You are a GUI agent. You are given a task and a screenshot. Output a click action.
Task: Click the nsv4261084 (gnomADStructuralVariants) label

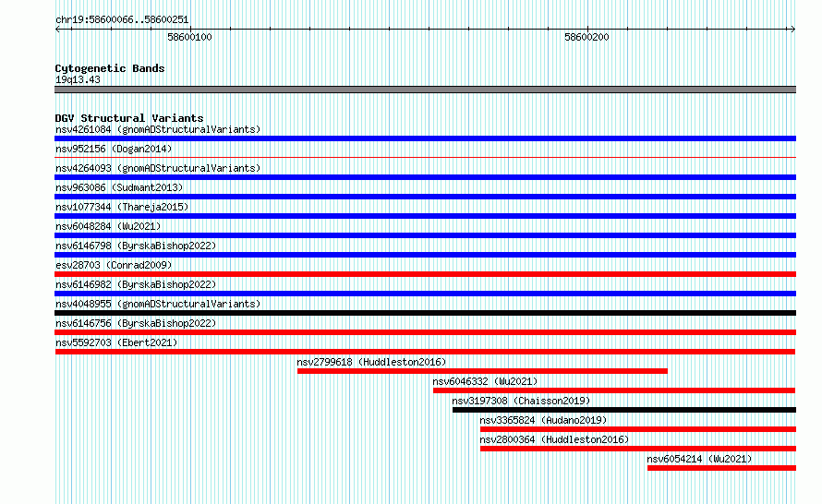pos(158,129)
